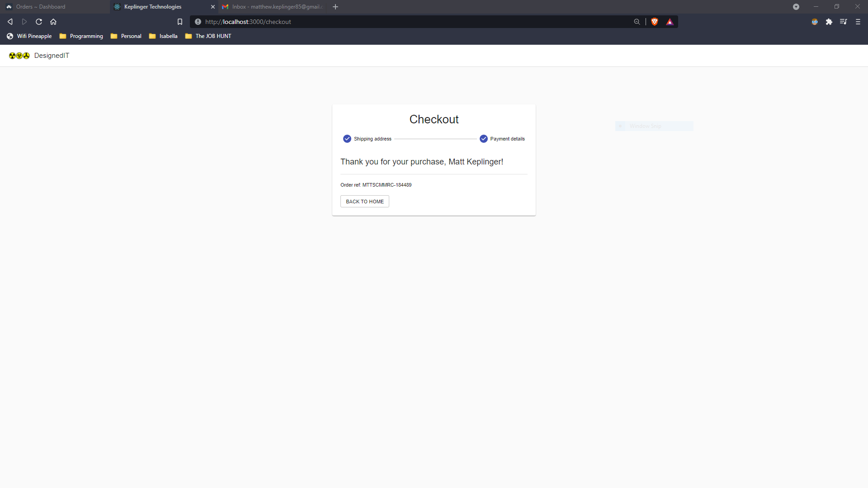Open Brave Rewards triangle icon
The height and width of the screenshot is (488, 868).
tap(670, 22)
